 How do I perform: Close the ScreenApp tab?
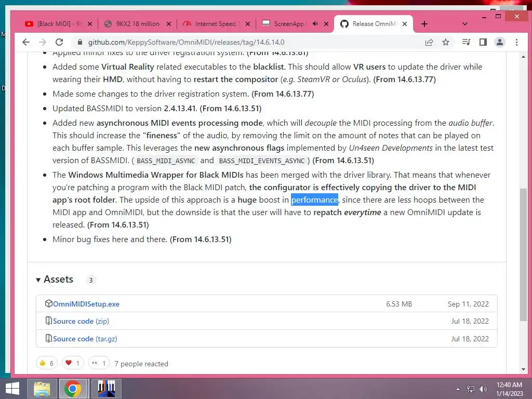[326, 24]
